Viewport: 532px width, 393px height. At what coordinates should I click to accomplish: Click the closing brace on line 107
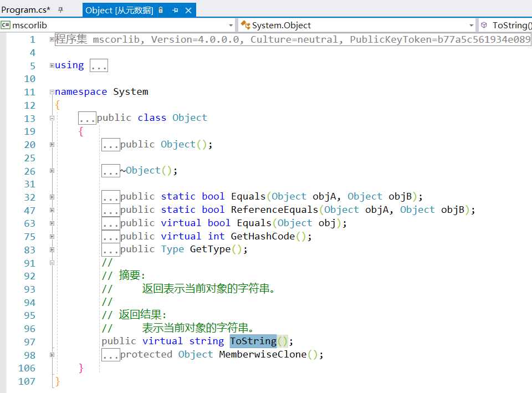[58, 381]
